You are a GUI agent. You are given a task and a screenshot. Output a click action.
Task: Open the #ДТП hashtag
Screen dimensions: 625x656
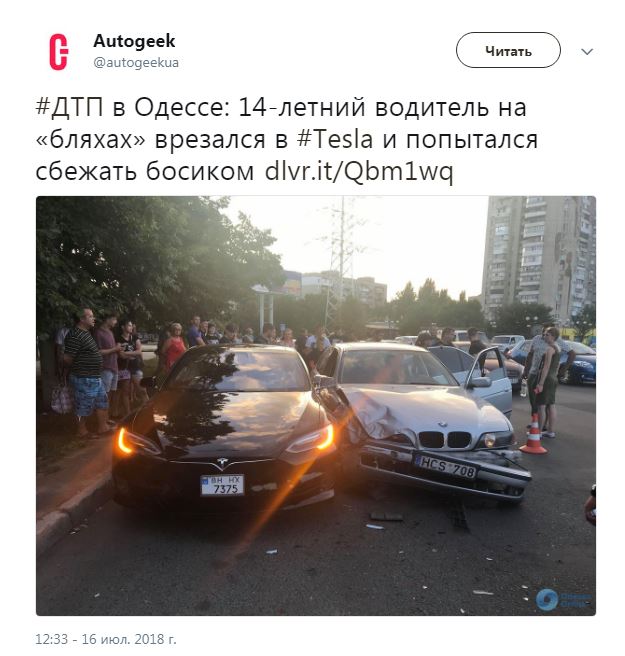[69, 108]
